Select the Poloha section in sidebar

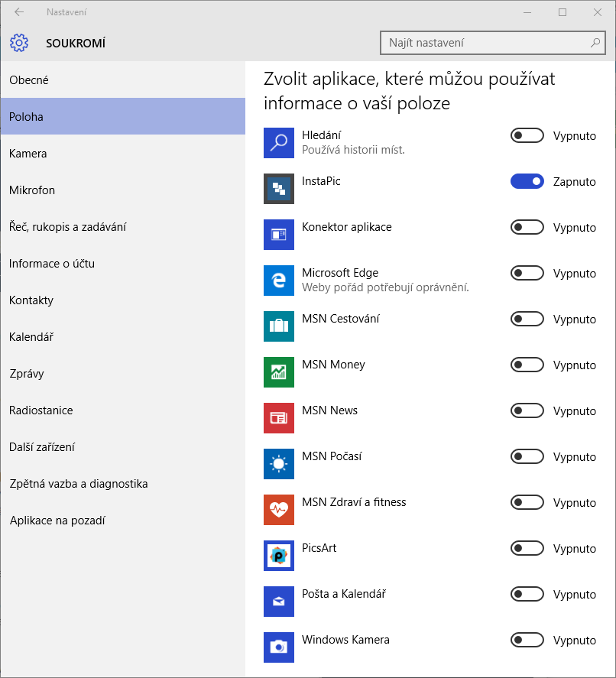click(123, 116)
